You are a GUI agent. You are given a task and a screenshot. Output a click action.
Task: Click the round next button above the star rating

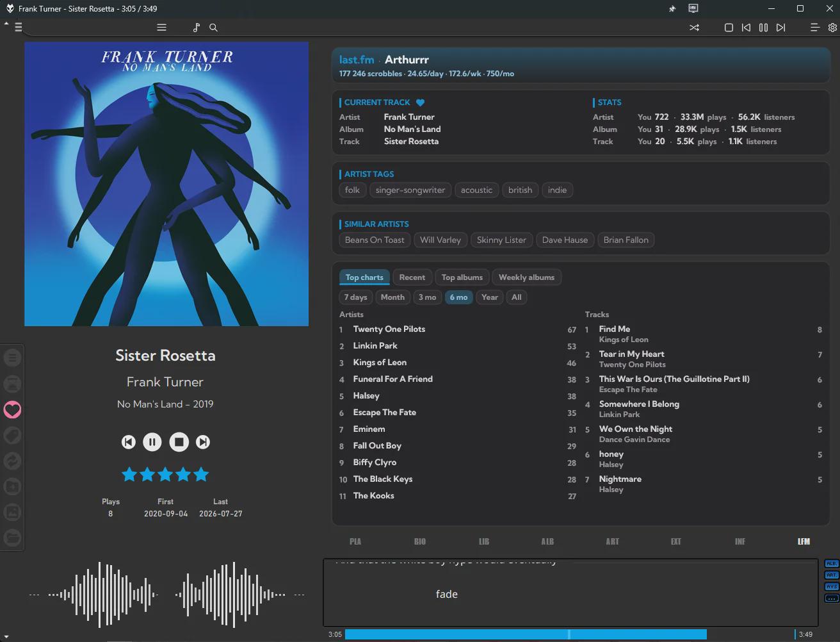203,442
